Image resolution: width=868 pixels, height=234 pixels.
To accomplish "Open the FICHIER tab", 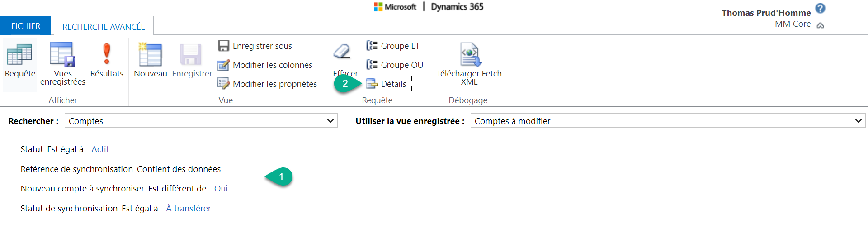I will (26, 26).
